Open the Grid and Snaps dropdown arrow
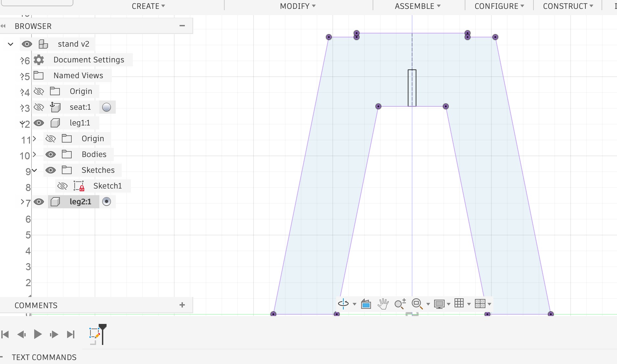Viewport: 617px width, 364px height. click(469, 304)
